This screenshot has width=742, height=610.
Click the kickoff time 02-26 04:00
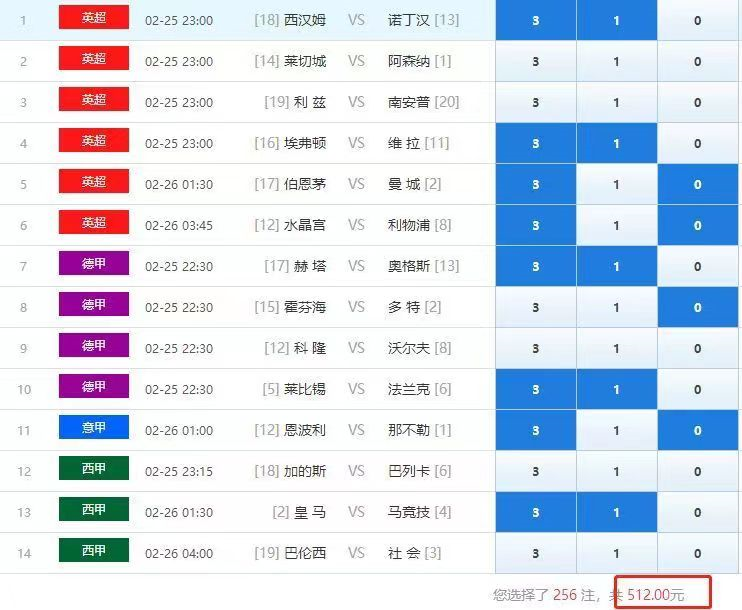tap(179, 554)
